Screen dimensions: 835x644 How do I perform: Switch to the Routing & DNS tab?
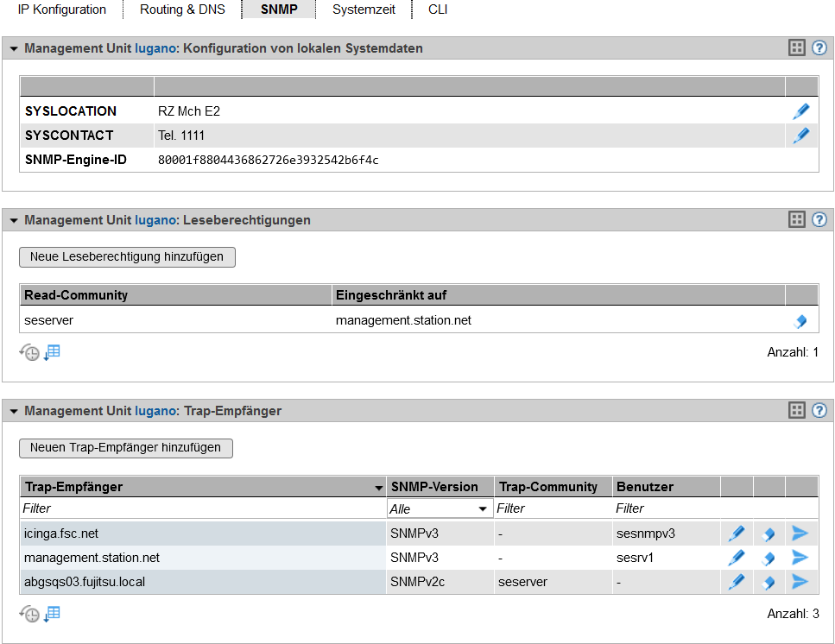click(x=182, y=10)
